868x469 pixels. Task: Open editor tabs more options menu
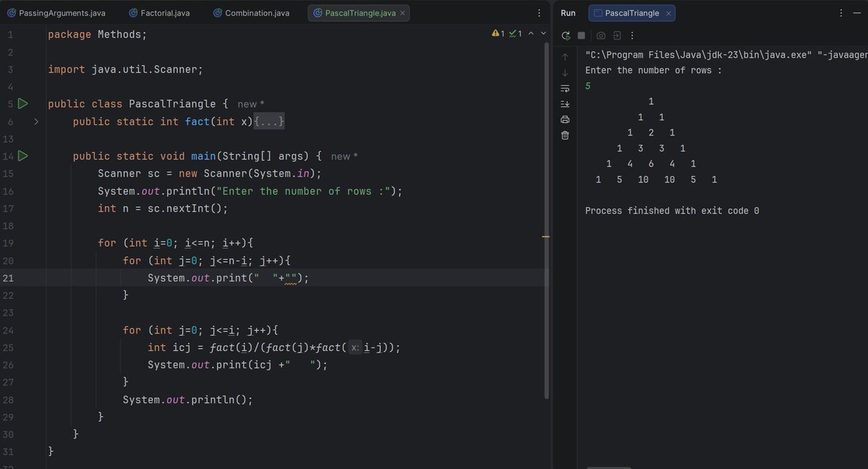(x=538, y=13)
